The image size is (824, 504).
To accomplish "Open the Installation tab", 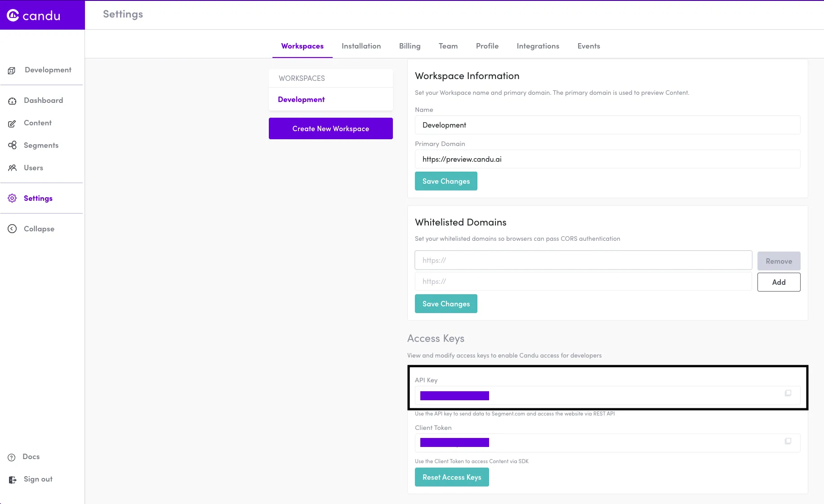I will [x=361, y=46].
